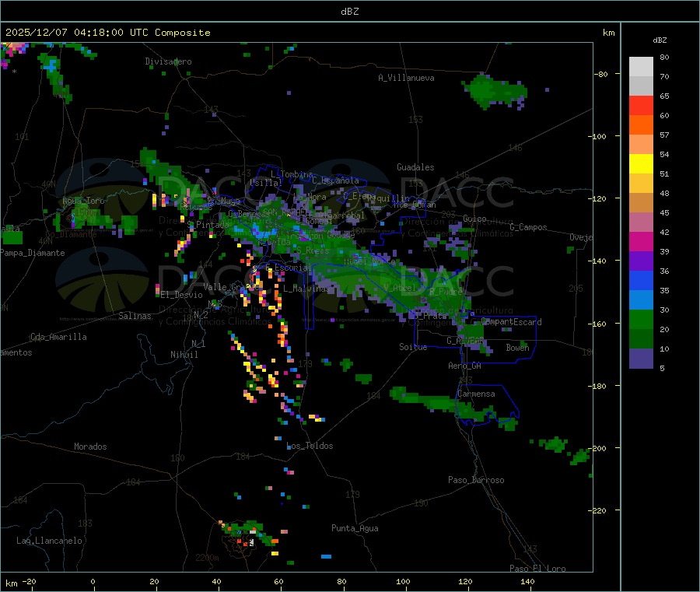Click the Bowen label

[x=518, y=348]
